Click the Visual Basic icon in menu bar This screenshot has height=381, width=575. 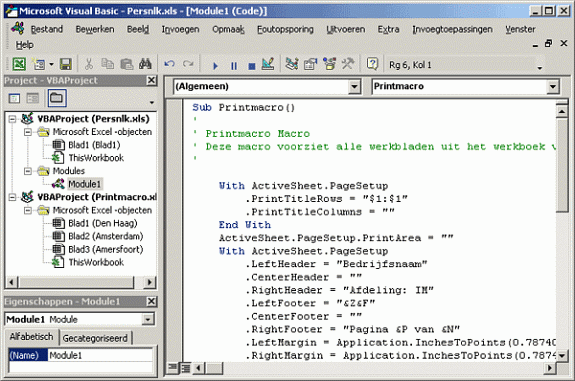(18, 28)
